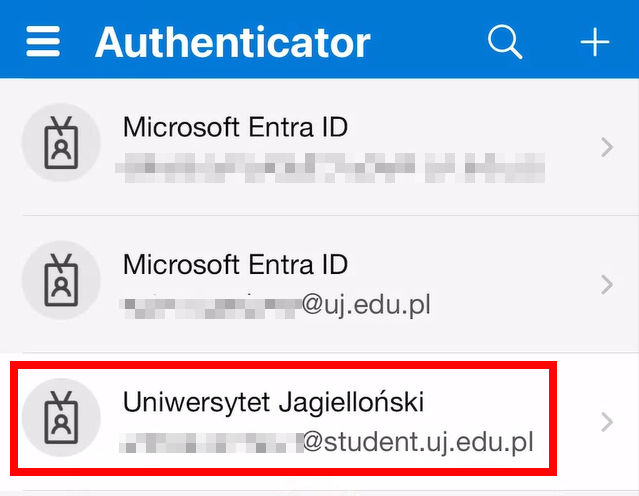Tap blurred username before @student.uj.edu.pl
The width and height of the screenshot is (639, 496).
tap(211, 443)
